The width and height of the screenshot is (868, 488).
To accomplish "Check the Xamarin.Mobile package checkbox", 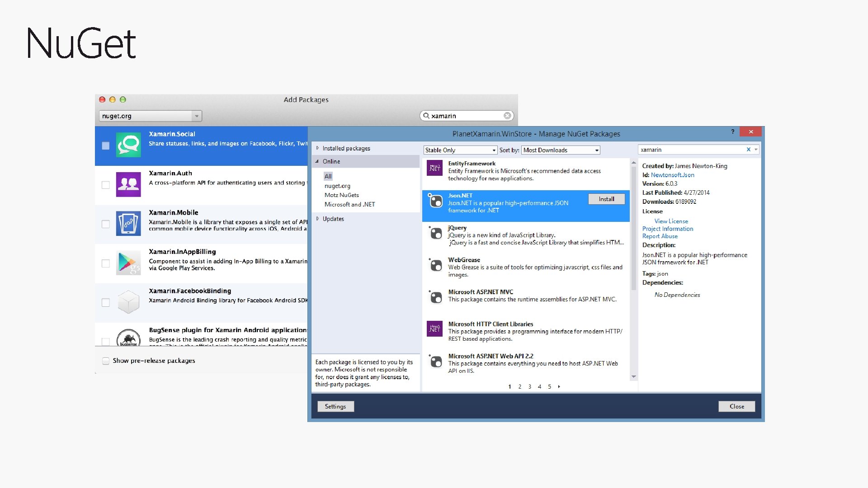I will click(x=106, y=224).
